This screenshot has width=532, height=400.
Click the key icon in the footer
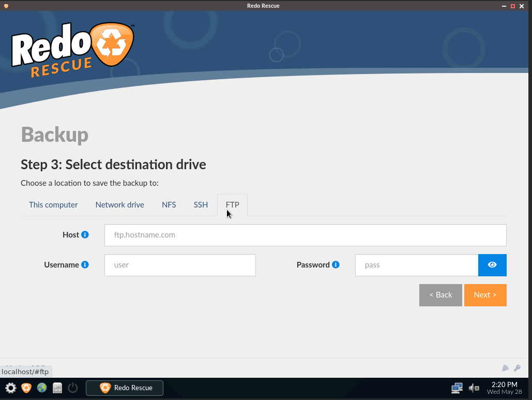[x=517, y=368]
